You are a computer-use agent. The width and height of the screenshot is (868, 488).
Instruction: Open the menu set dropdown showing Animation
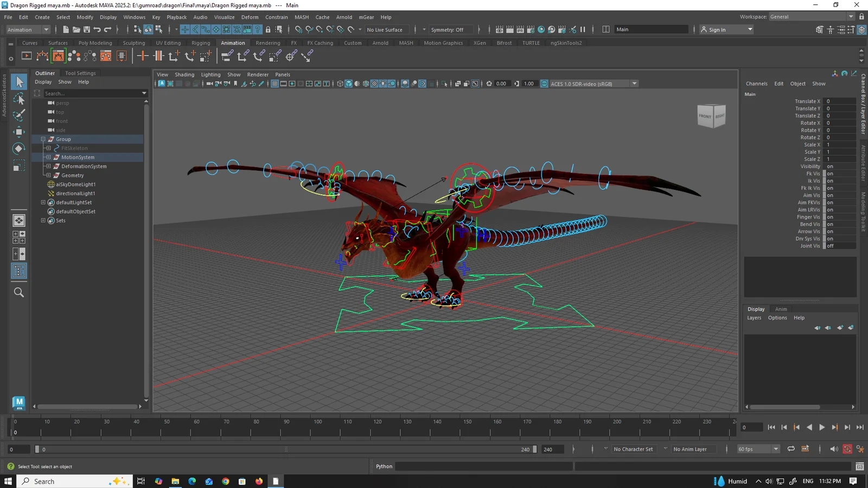coord(27,29)
